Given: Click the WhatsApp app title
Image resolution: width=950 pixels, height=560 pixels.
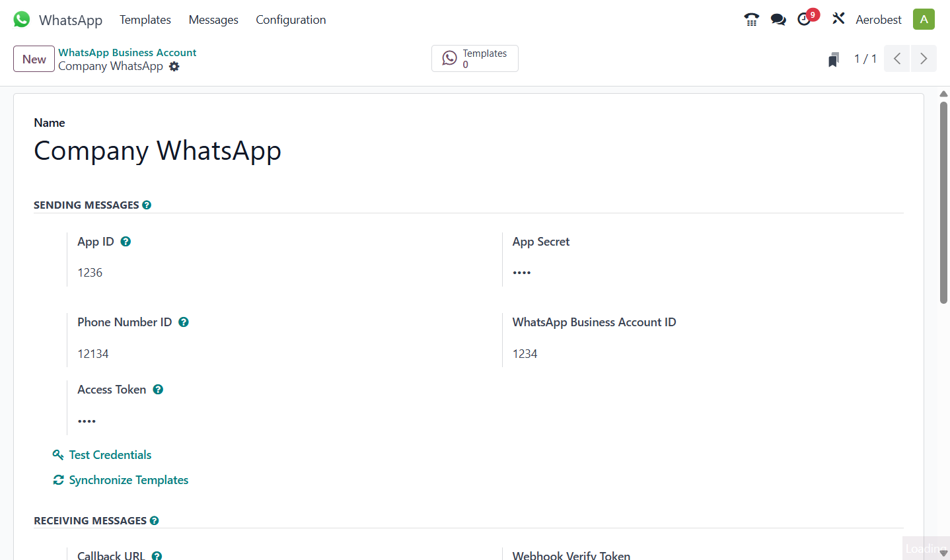Looking at the screenshot, I should click(x=71, y=20).
